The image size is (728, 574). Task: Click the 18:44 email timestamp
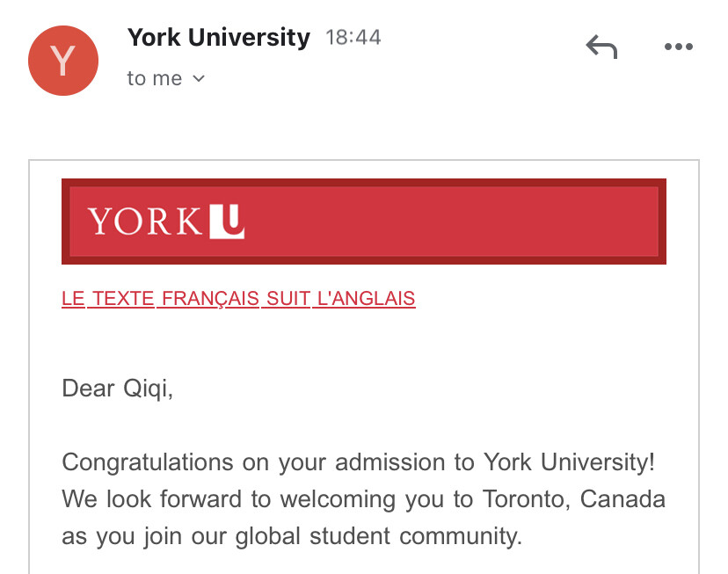[353, 38]
